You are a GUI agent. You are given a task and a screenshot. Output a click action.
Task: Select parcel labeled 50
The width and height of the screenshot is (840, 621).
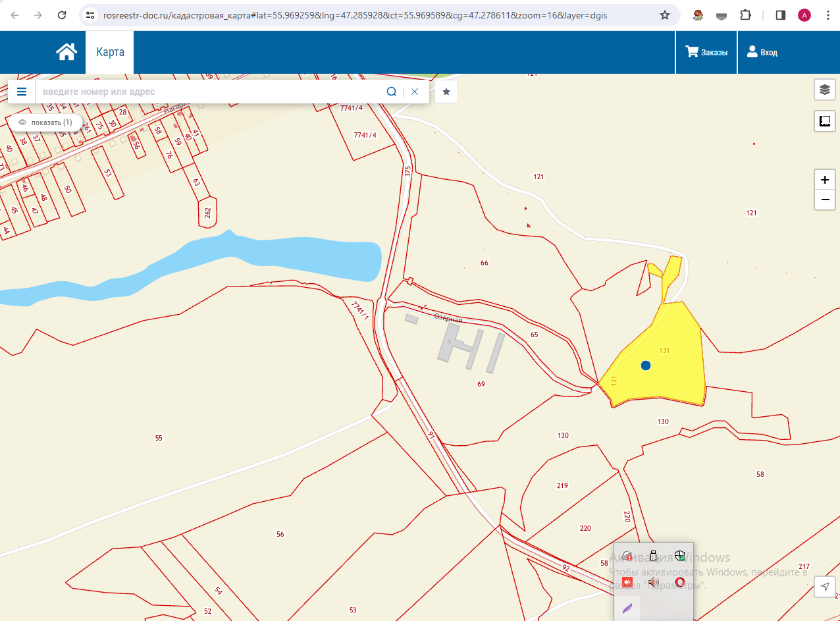click(x=66, y=189)
